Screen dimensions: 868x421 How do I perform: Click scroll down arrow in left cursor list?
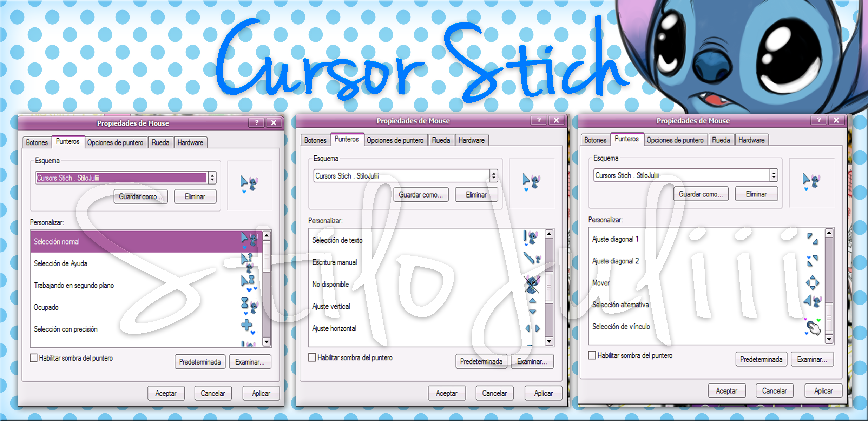267,342
